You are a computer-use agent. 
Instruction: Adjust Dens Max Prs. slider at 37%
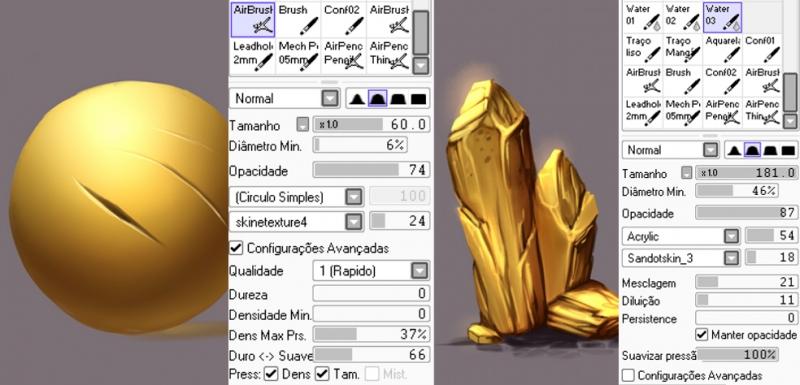click(x=371, y=335)
